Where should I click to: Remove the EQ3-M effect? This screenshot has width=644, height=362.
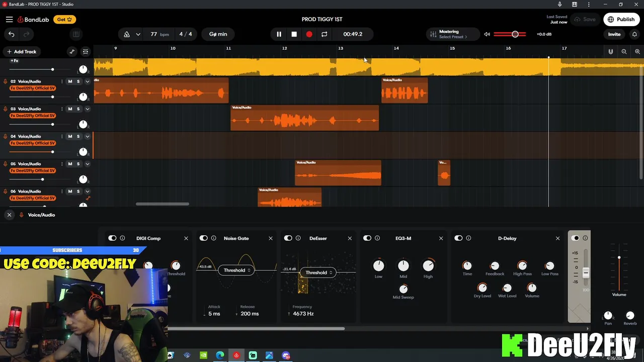(441, 238)
